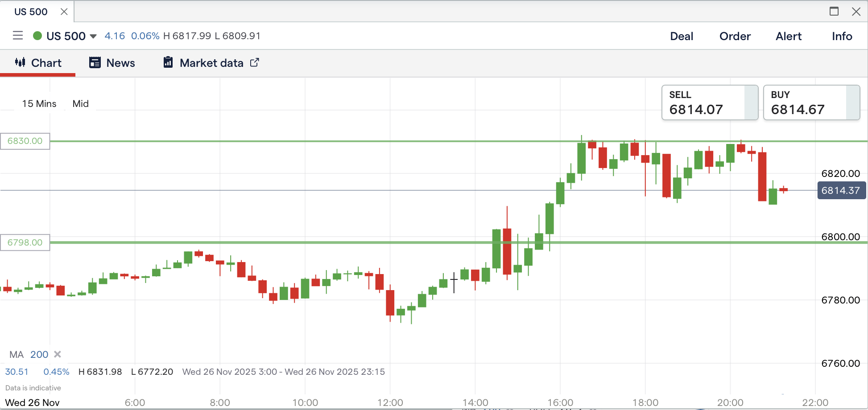Close the US 500 tab
Screen dimensions: 868x410
[64, 12]
